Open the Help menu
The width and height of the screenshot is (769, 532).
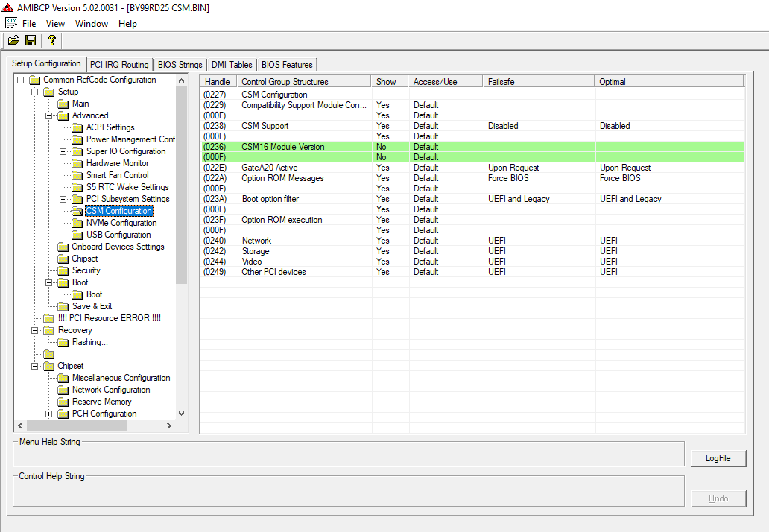127,24
